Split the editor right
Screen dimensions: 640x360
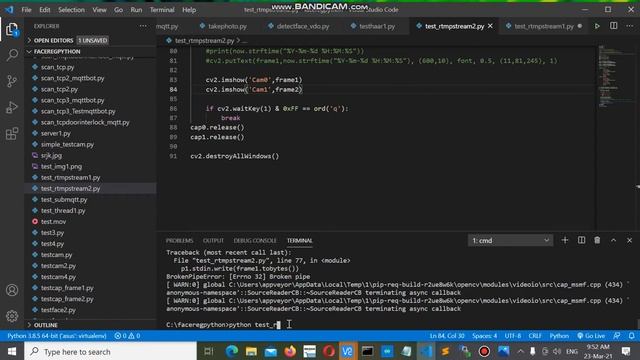coord(613,26)
